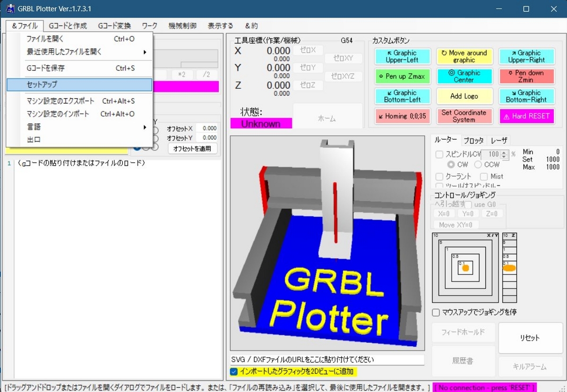This screenshot has width=567, height=392.
Task: Open the 機械制御 menu
Action: 182,26
